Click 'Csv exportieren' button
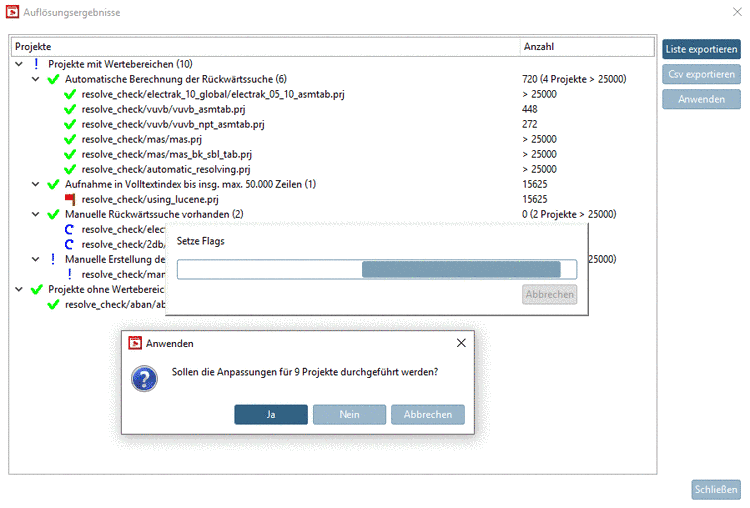 [701, 74]
